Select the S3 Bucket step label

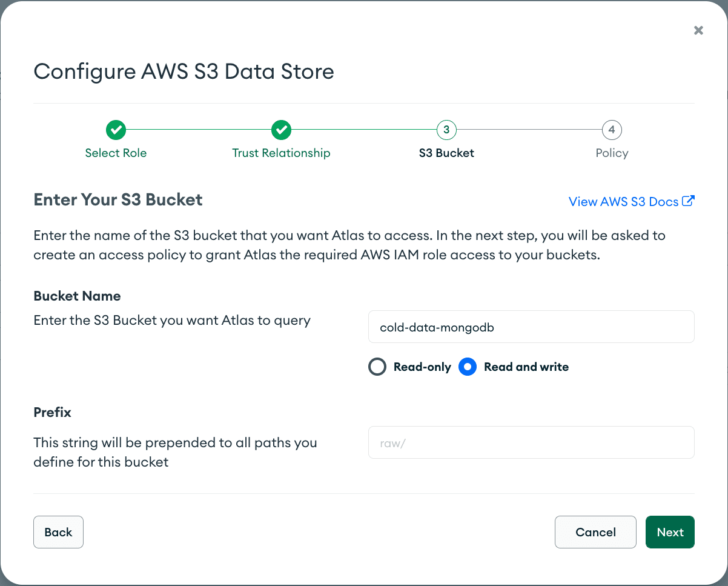click(446, 153)
